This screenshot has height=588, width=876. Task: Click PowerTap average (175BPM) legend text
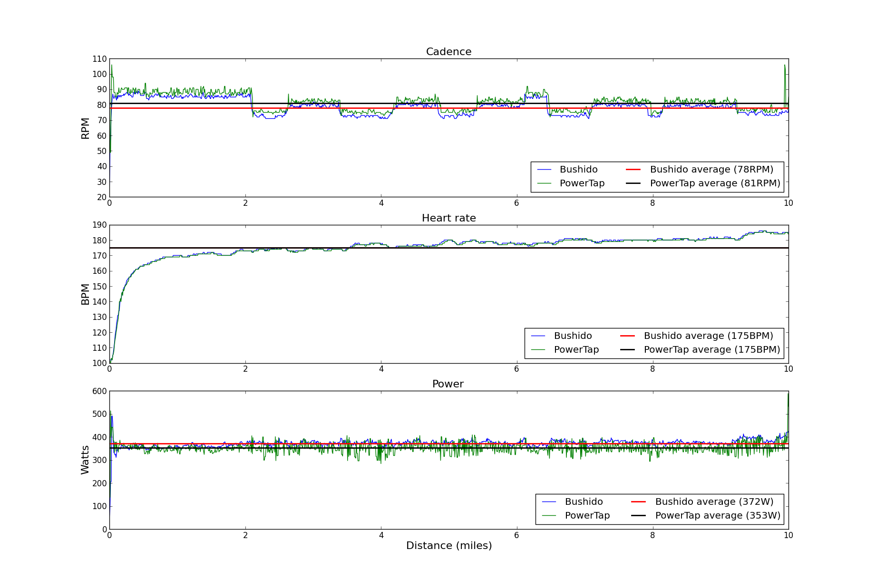(711, 350)
